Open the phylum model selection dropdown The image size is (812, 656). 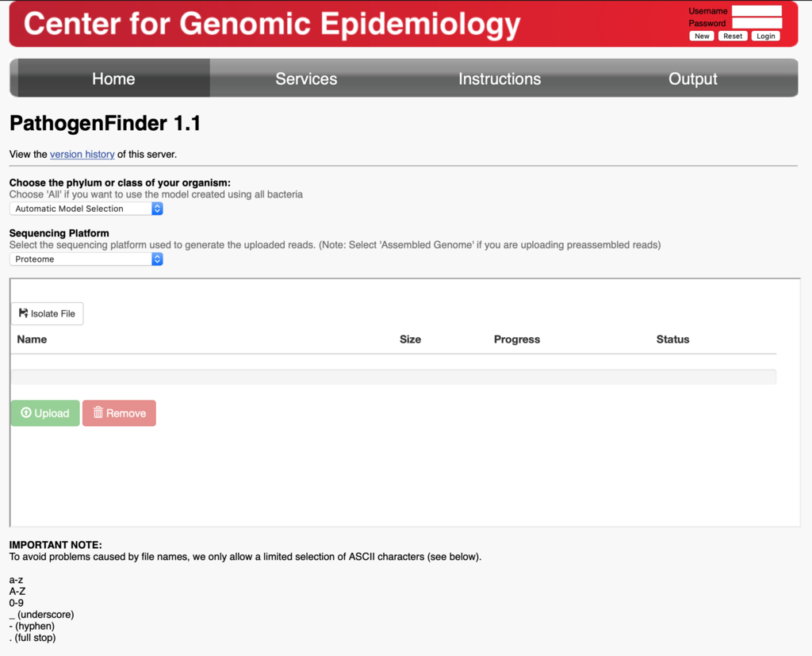(86, 209)
